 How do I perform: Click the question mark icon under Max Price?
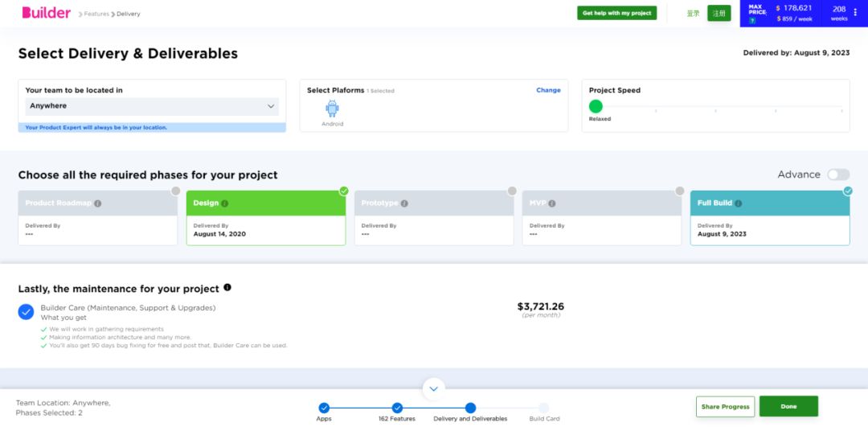(x=752, y=20)
